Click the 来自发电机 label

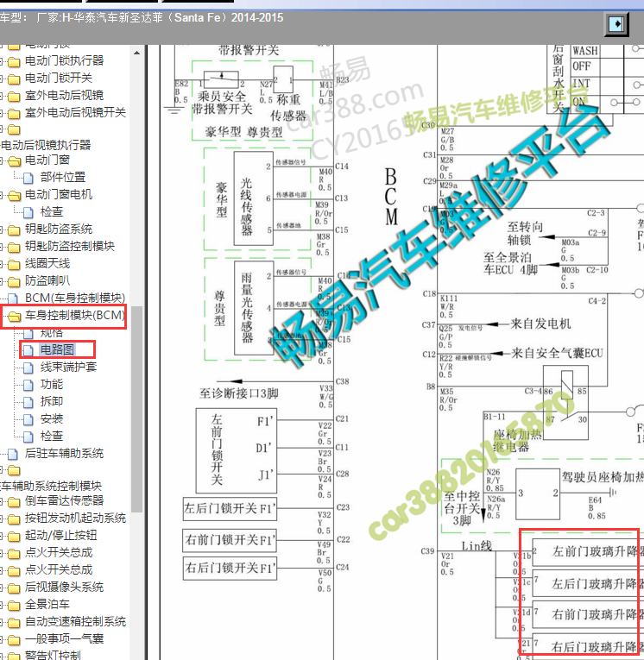pyautogui.click(x=540, y=324)
